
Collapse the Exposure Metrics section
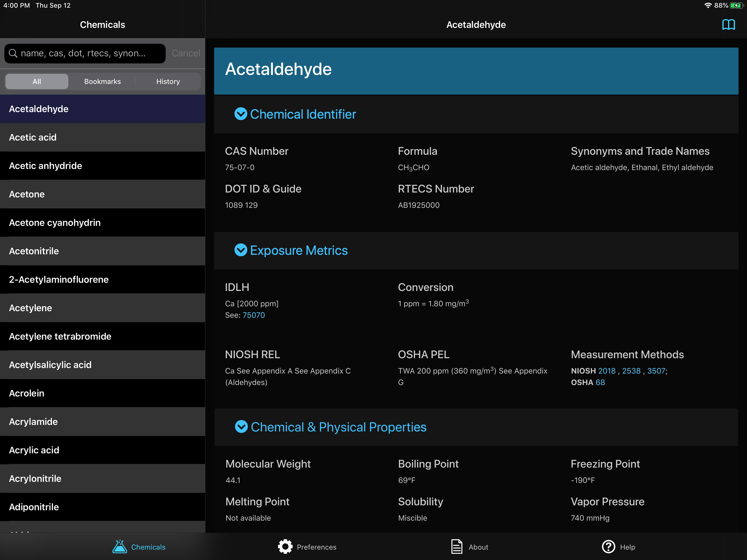[241, 250]
